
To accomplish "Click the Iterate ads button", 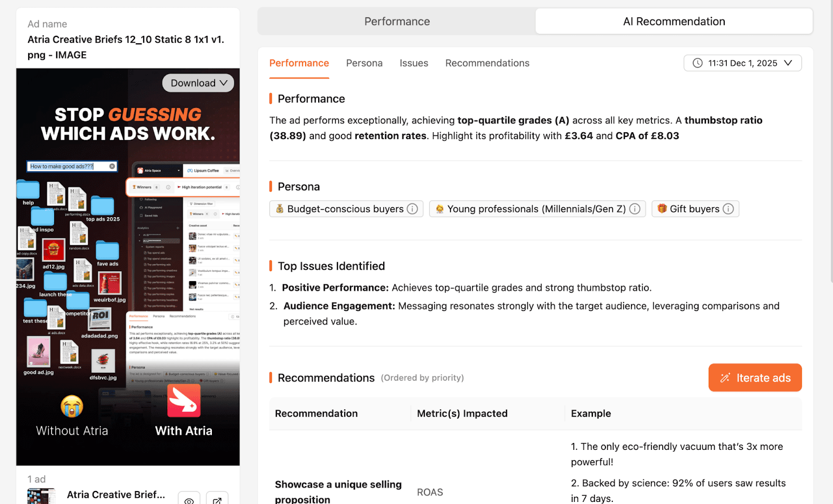I will pyautogui.click(x=755, y=377).
